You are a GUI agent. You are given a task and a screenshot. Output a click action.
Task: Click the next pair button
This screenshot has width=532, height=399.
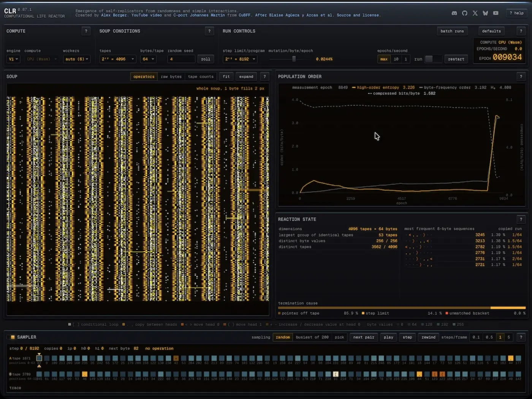[364, 337]
